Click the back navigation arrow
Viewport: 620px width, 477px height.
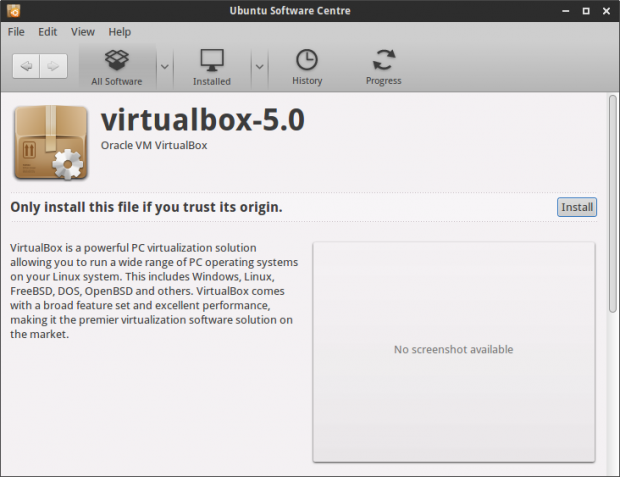coord(26,66)
